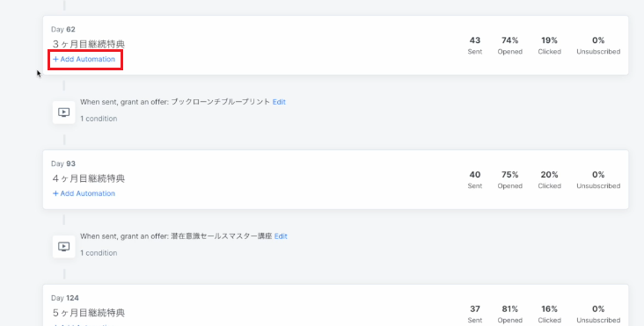644x326 pixels.
Task: Edit the ブックローンチブループリント offer automation
Action: point(279,102)
